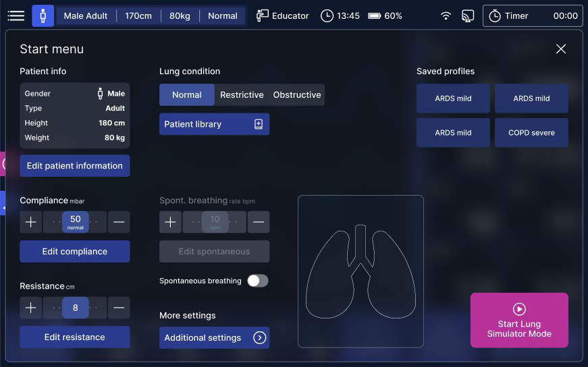This screenshot has width=588, height=367.
Task: Toggle the Spontaneous breathing switch
Action: [x=257, y=281]
